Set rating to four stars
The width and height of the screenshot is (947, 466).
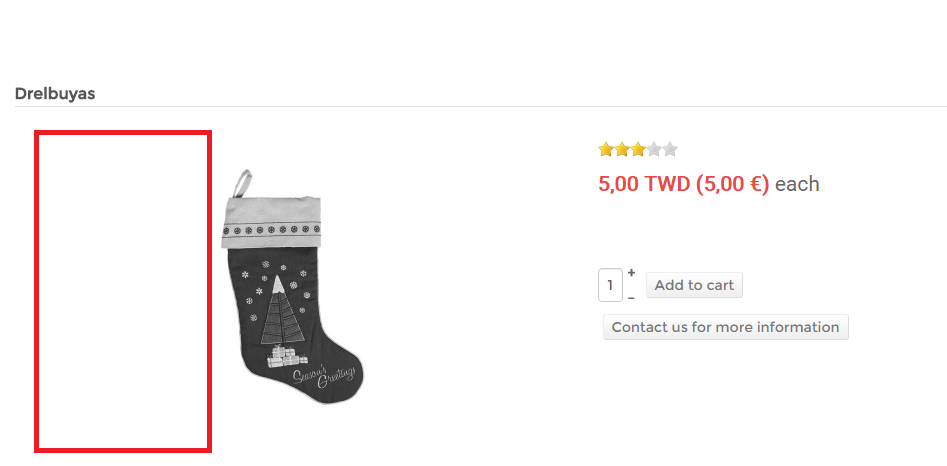click(654, 150)
